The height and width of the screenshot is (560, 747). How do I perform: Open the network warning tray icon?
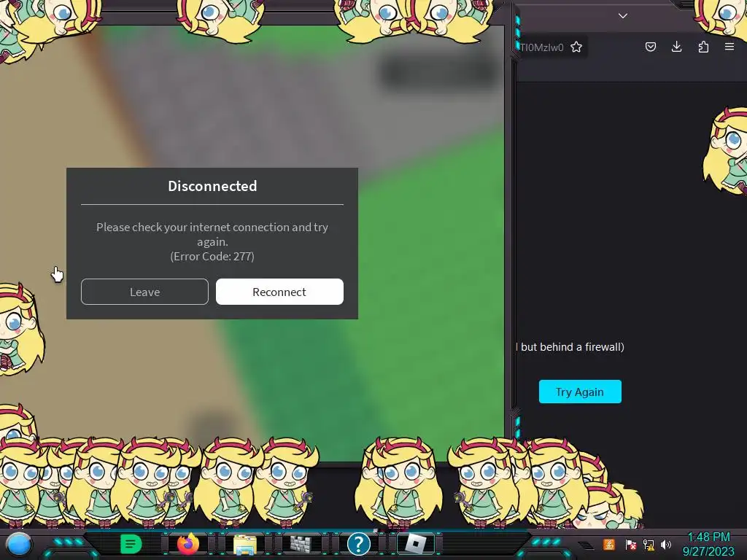(x=649, y=544)
